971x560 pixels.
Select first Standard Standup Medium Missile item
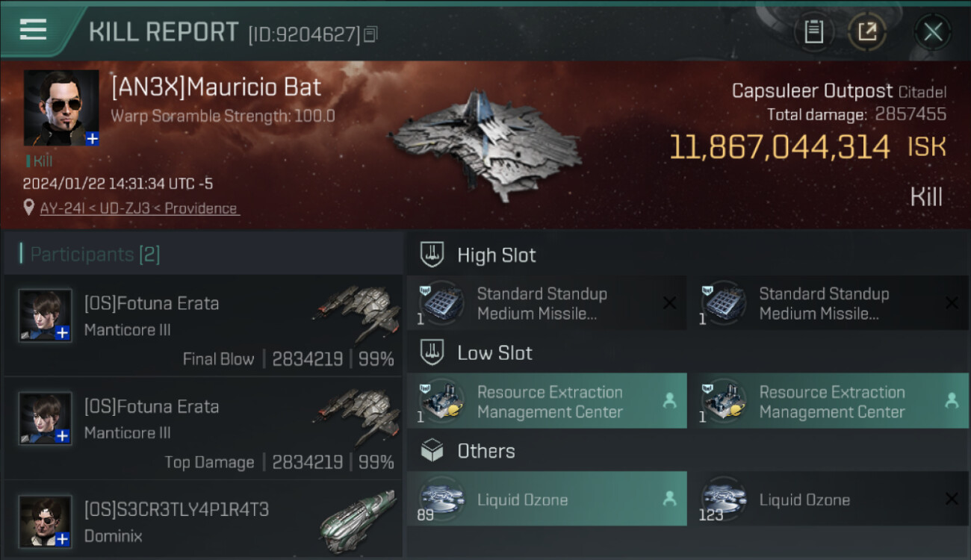(x=542, y=303)
